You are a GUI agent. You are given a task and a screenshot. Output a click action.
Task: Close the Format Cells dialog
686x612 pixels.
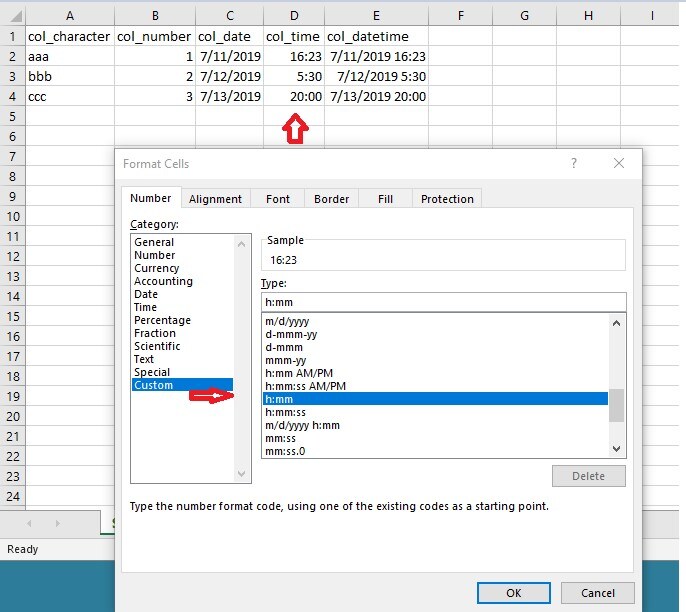coord(619,163)
